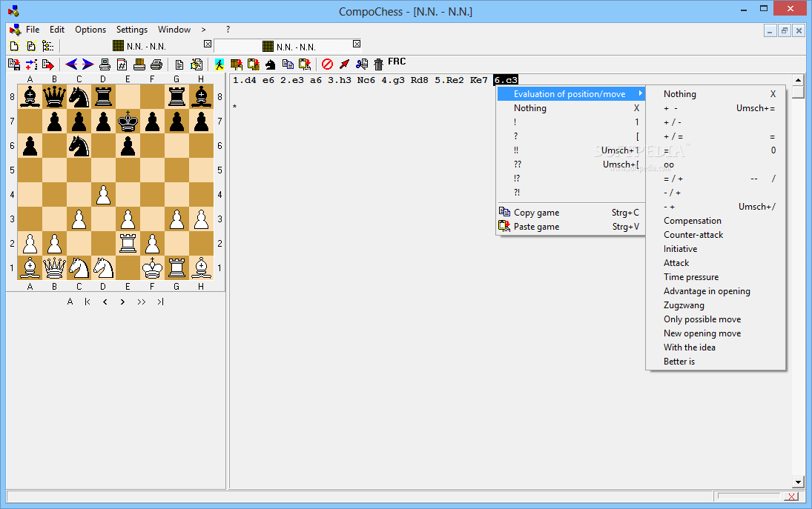Click the page with hash symbol icon
The height and width of the screenshot is (509, 812).
coord(122,64)
